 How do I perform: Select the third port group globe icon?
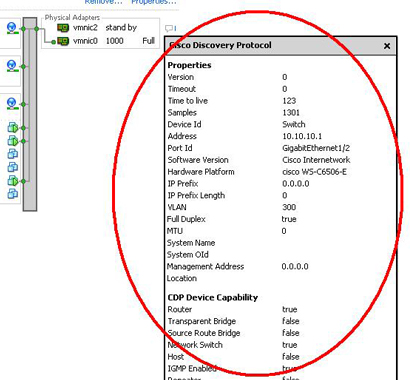click(x=12, y=103)
